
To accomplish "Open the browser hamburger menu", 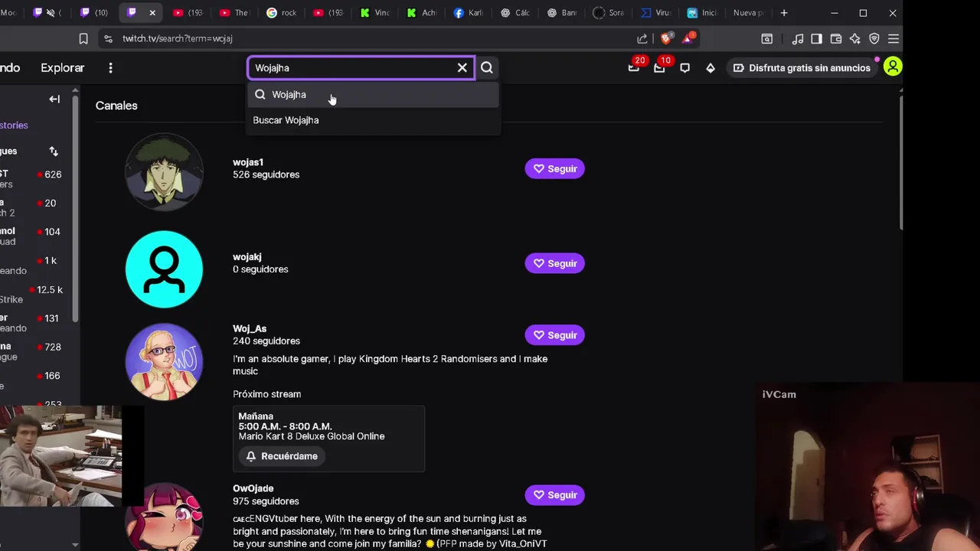I will coord(893,38).
